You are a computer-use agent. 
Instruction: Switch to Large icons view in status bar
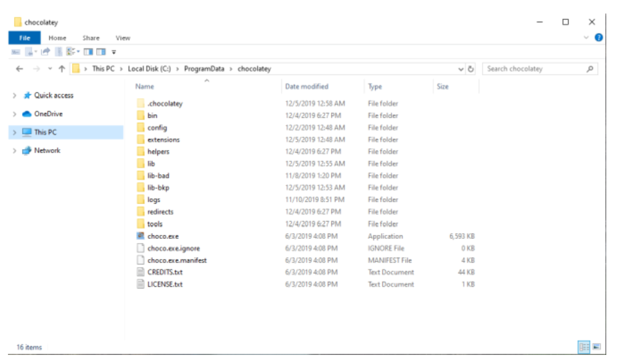pos(597,347)
